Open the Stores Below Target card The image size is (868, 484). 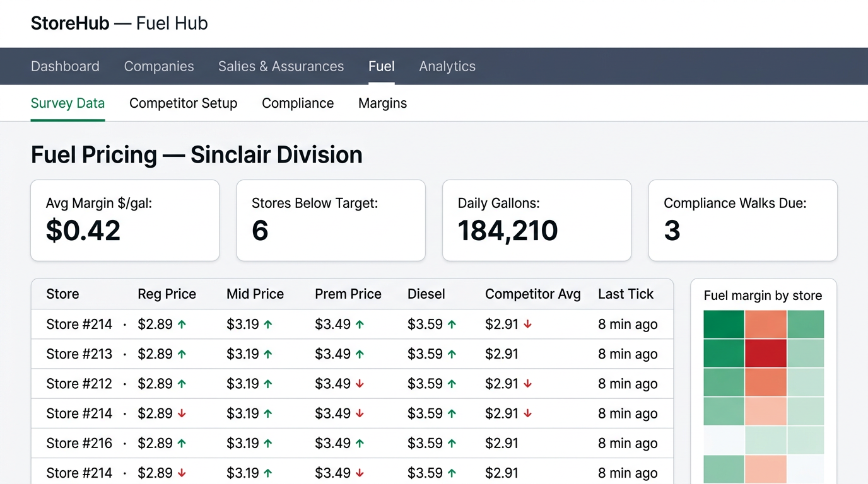pyautogui.click(x=331, y=221)
